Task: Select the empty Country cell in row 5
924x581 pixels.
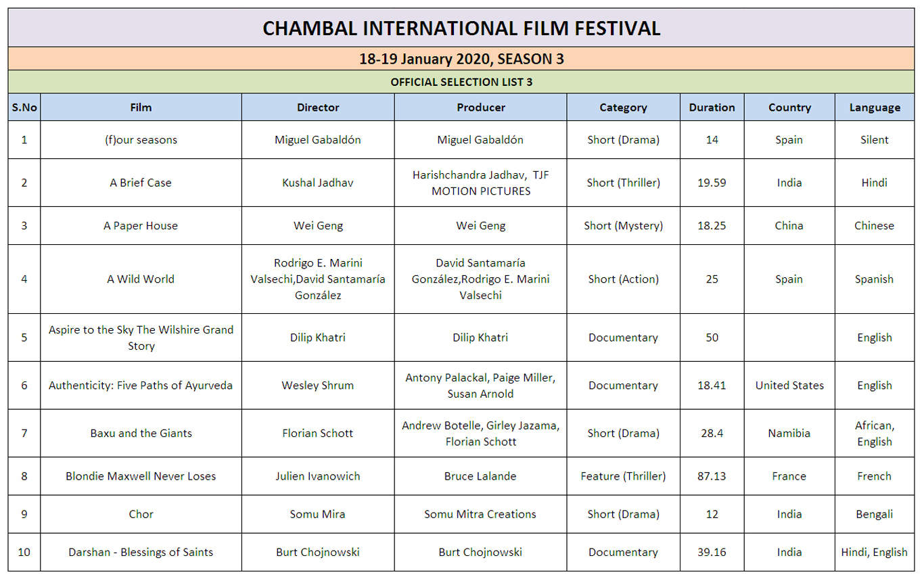Action: tap(789, 338)
